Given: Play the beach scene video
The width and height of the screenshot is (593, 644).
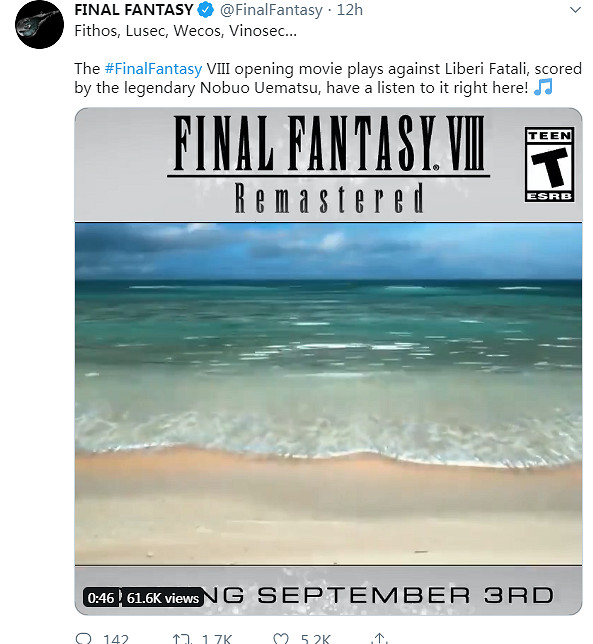Looking at the screenshot, I should (328, 393).
